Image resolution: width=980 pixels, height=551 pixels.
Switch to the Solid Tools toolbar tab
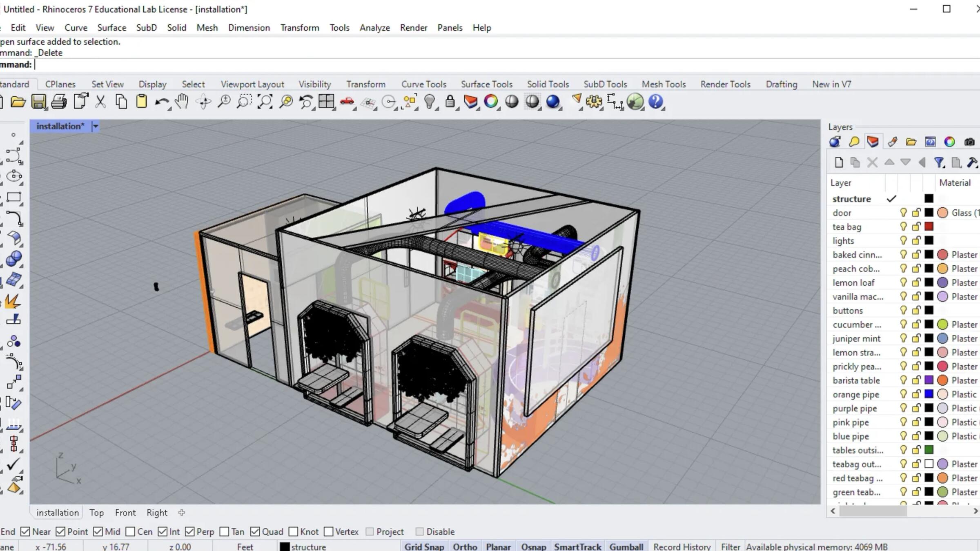coord(548,84)
